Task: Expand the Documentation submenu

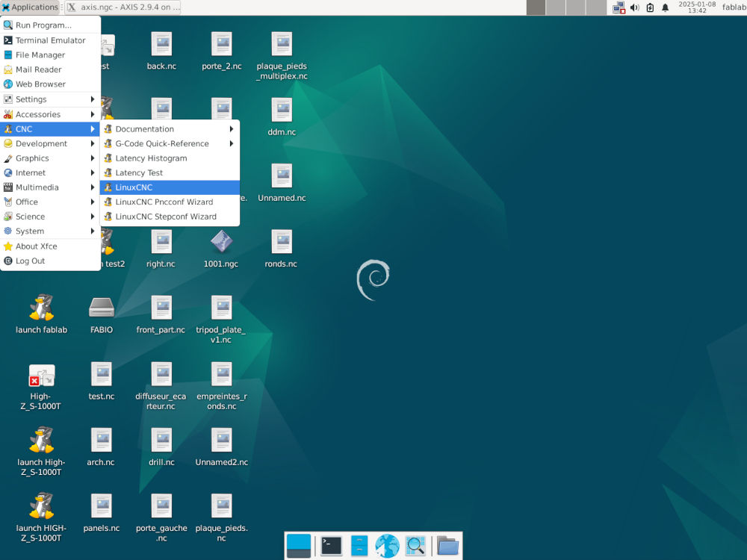Action: 170,129
